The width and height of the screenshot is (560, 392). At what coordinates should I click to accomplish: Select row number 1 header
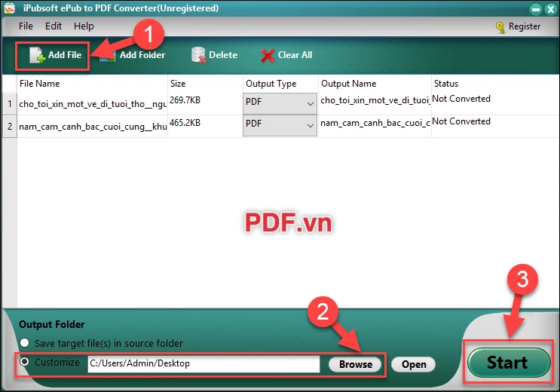[x=10, y=104]
